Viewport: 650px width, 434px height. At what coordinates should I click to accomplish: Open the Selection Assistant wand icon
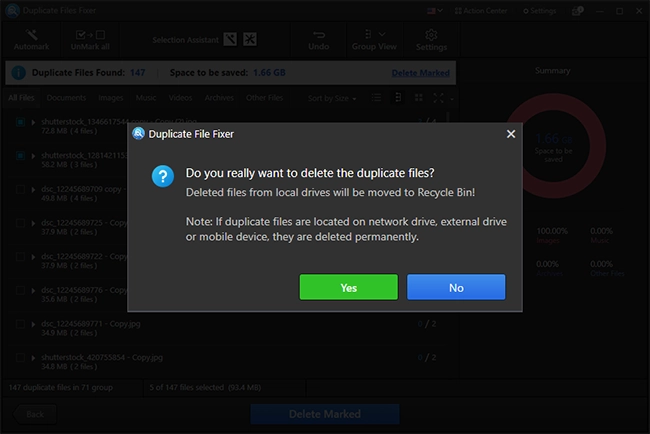click(230, 39)
